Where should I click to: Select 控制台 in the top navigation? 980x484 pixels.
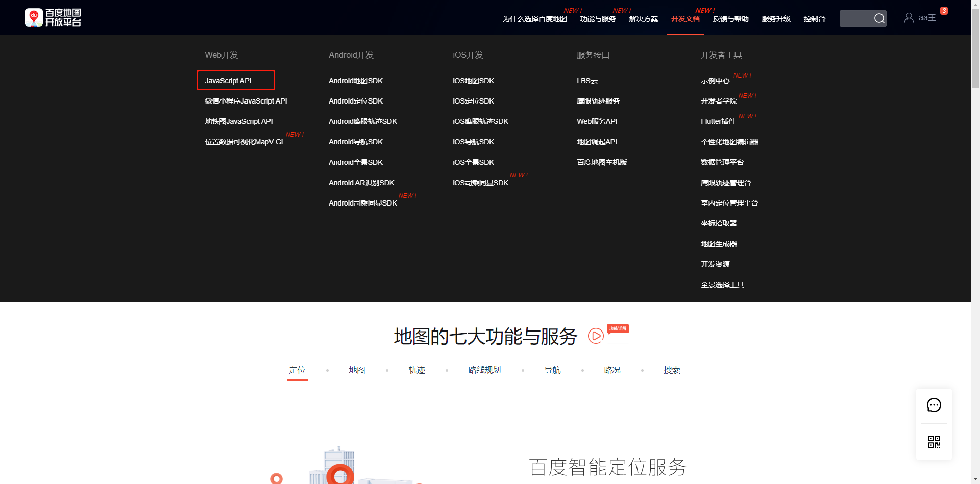tap(814, 19)
